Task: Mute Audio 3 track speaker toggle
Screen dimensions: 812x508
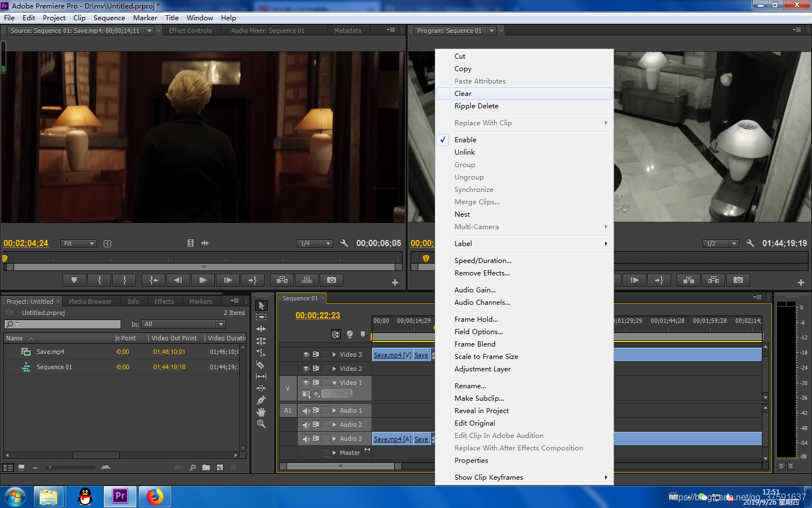Action: coord(306,439)
